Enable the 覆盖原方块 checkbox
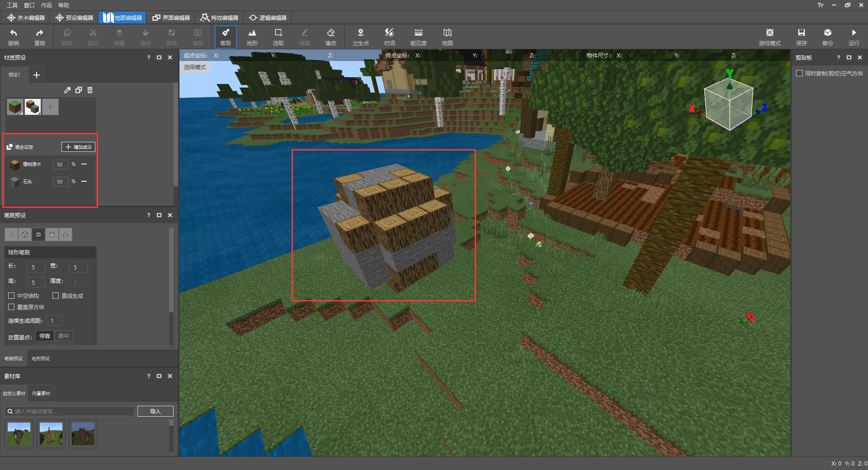868x470 pixels. (11, 307)
